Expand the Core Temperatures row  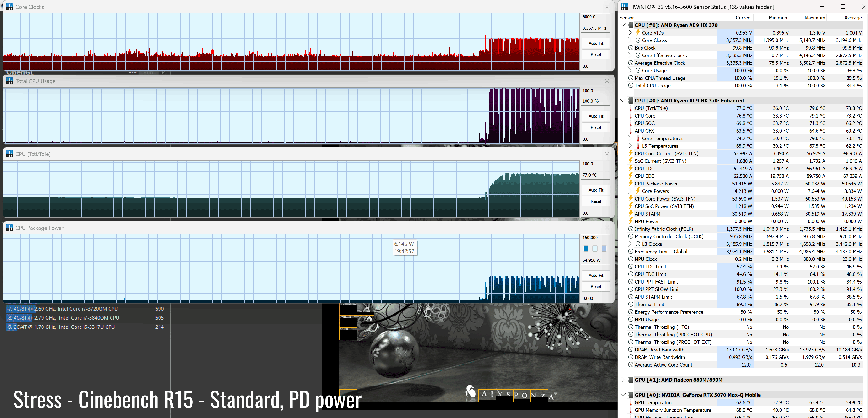click(630, 138)
